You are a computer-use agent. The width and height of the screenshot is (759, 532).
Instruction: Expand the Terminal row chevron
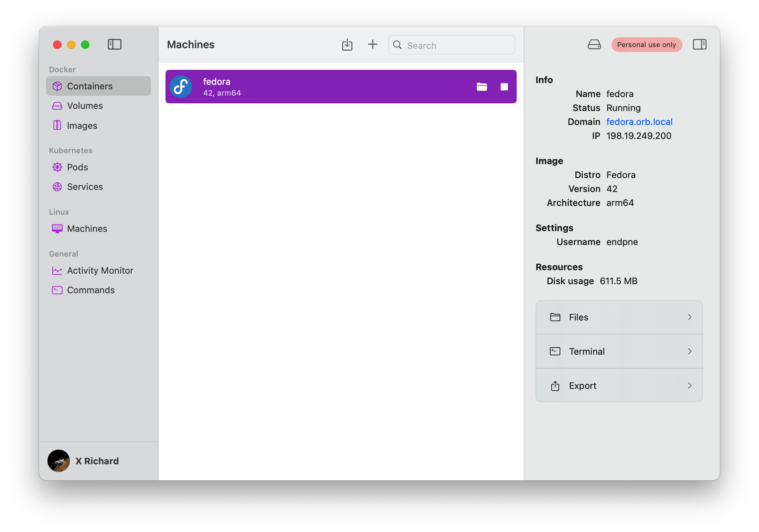(690, 351)
